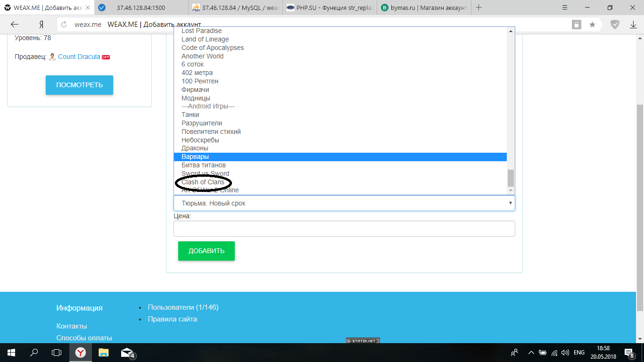Open a new tab with plus button
This screenshot has width=644, height=362.
click(x=479, y=8)
